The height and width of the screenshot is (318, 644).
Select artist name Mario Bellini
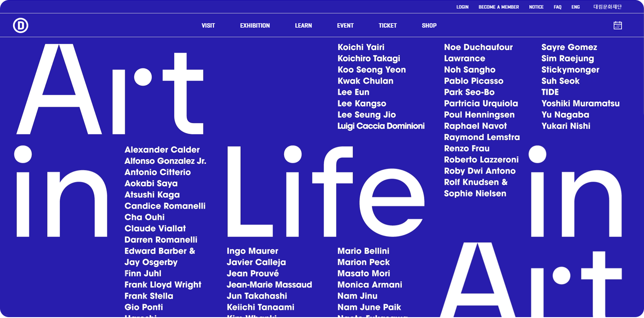tap(364, 251)
